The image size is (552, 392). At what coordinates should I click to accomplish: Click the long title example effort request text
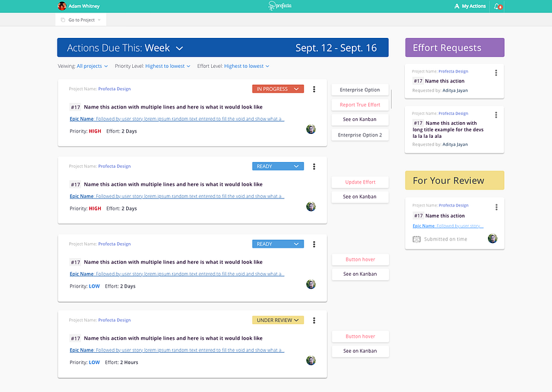(x=448, y=130)
